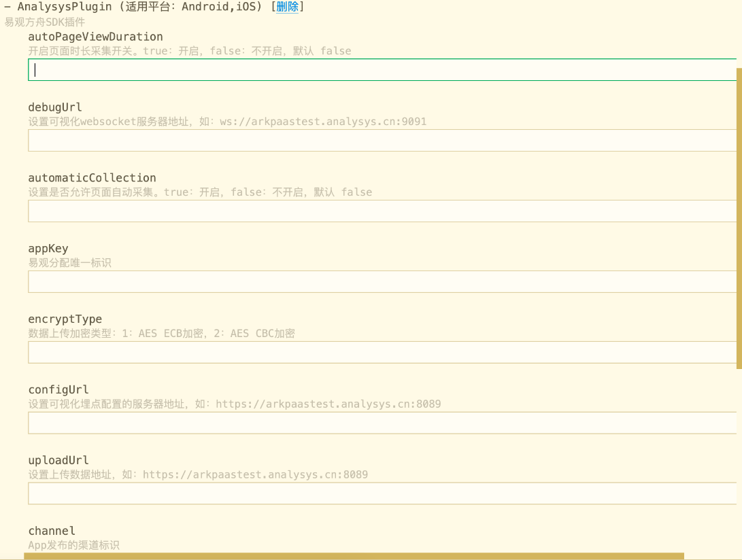Select the uploadUrl label text
The width and height of the screenshot is (742, 560).
(x=58, y=460)
